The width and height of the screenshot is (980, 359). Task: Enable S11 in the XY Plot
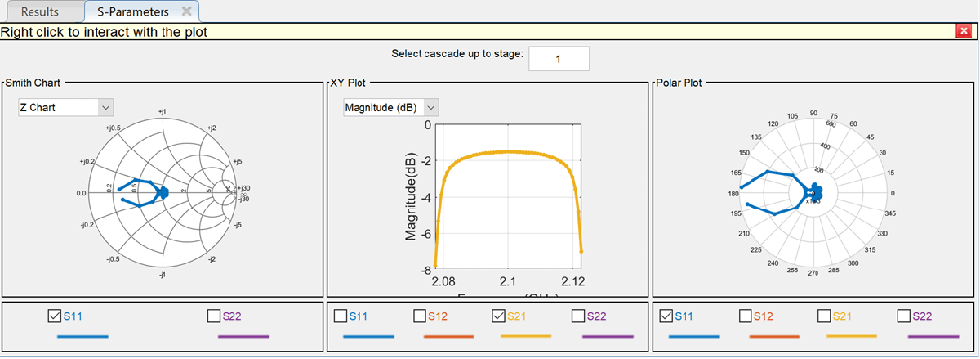(x=341, y=316)
